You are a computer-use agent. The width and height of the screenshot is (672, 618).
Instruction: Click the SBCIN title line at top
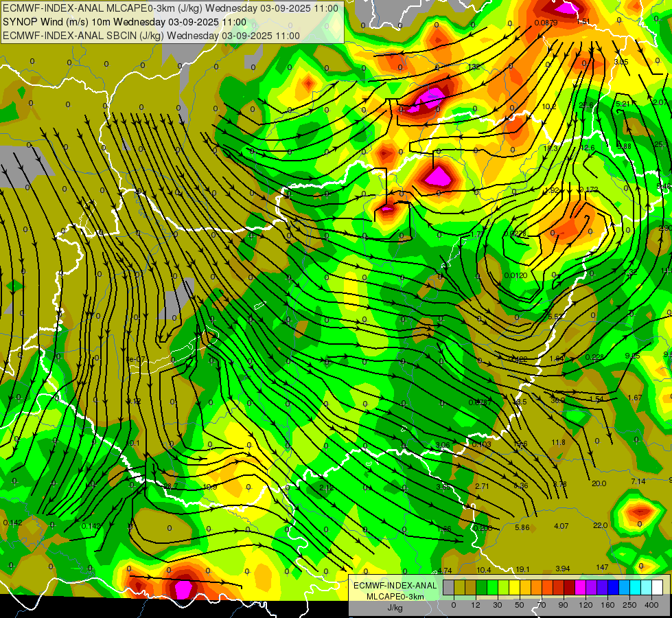pyautogui.click(x=151, y=36)
